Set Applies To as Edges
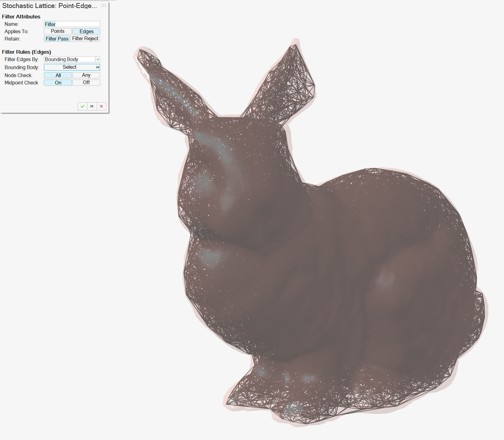504x440 pixels. 86,31
